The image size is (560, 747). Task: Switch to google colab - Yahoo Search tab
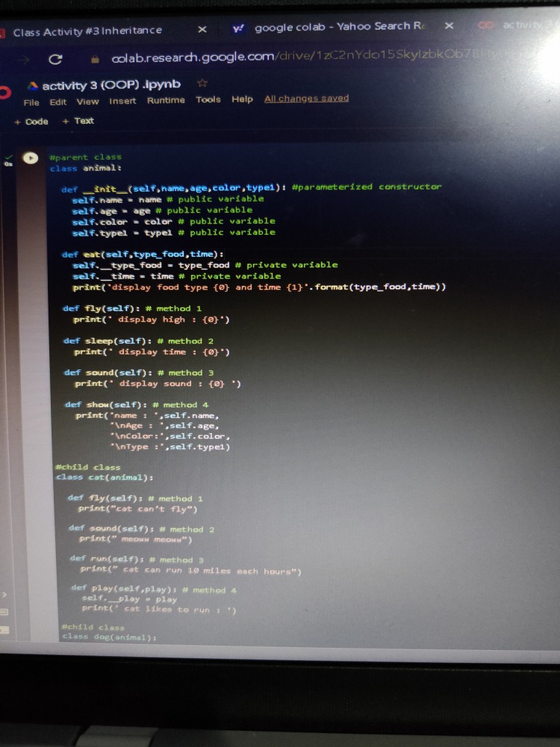pos(338,27)
